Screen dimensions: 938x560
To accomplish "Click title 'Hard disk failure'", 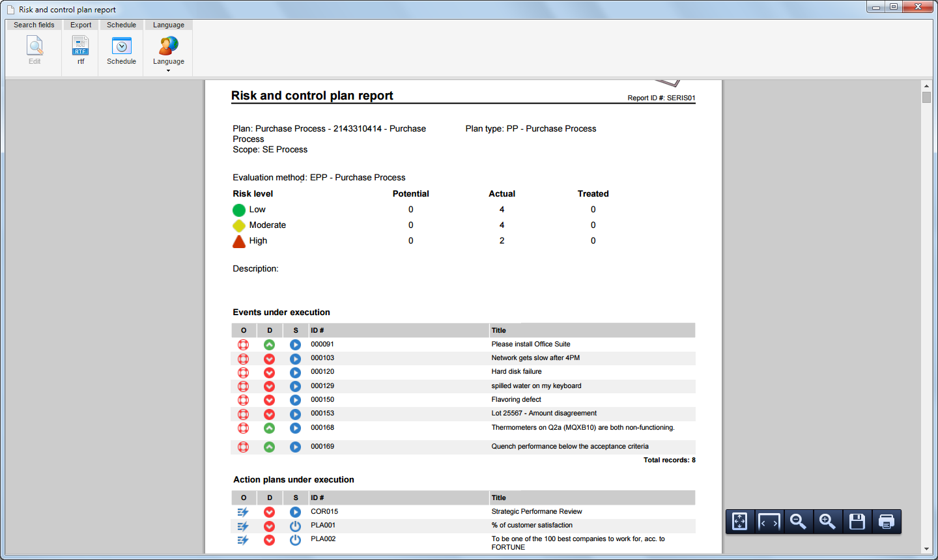I will (517, 372).
